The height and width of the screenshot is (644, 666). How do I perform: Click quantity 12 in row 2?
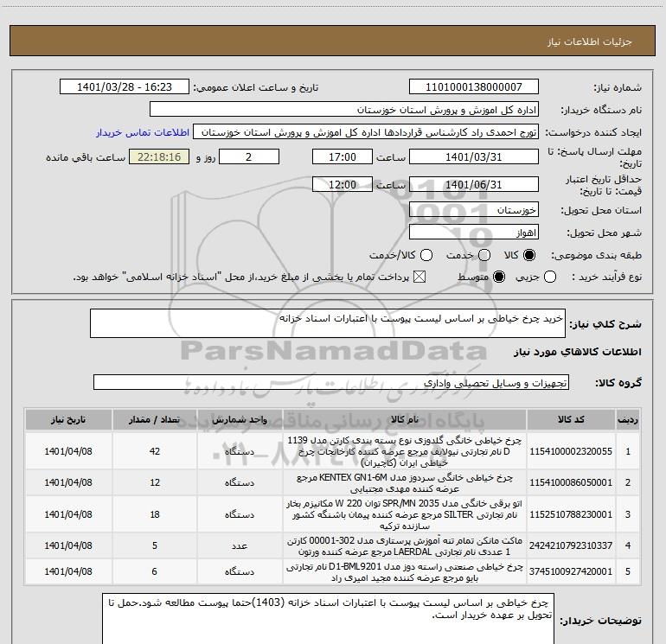click(x=155, y=482)
